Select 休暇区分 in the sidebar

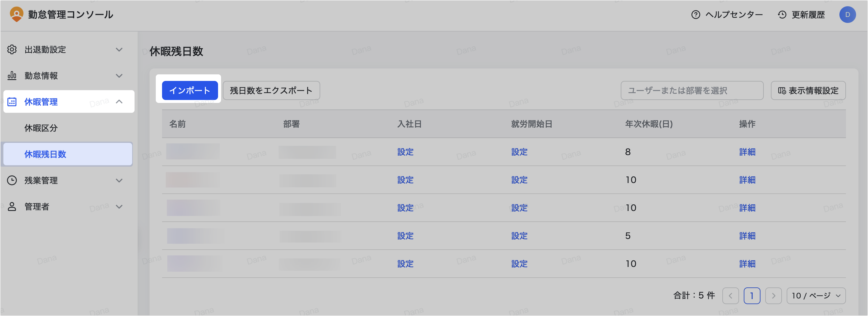pyautogui.click(x=41, y=128)
